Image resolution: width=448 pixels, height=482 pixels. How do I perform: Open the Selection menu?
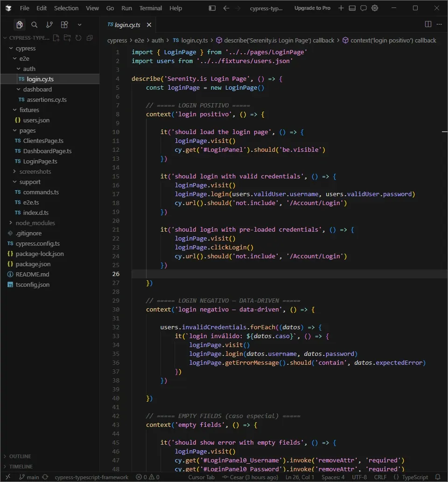pyautogui.click(x=66, y=8)
